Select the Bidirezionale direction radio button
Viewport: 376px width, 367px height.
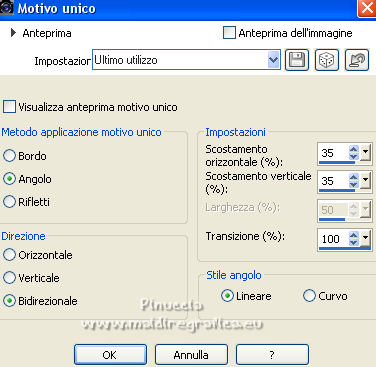point(9,301)
